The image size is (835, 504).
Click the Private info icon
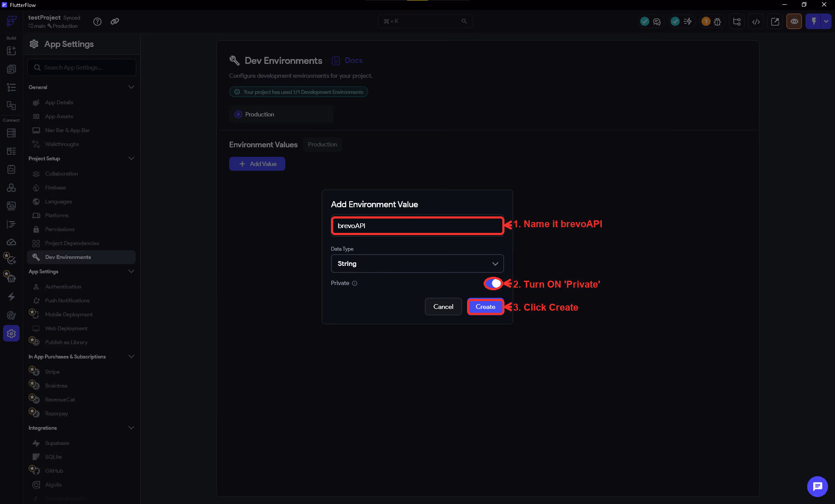pos(354,283)
